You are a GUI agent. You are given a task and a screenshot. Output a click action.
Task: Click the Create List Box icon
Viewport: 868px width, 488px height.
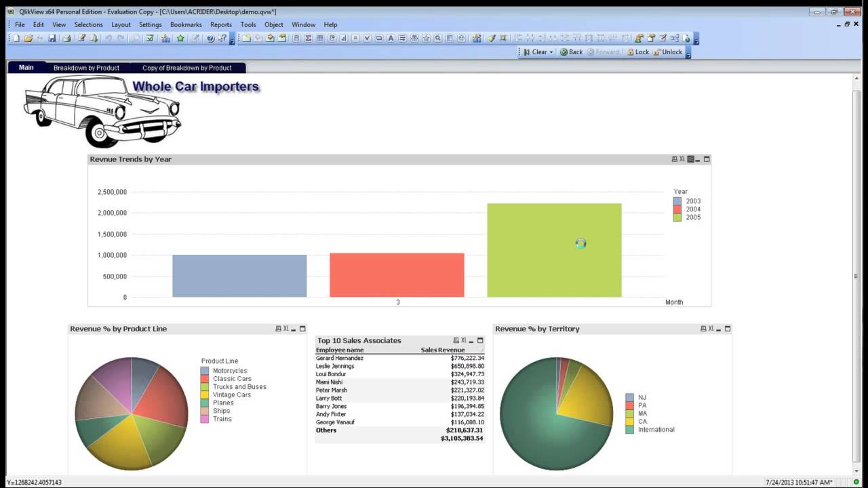coord(296,38)
